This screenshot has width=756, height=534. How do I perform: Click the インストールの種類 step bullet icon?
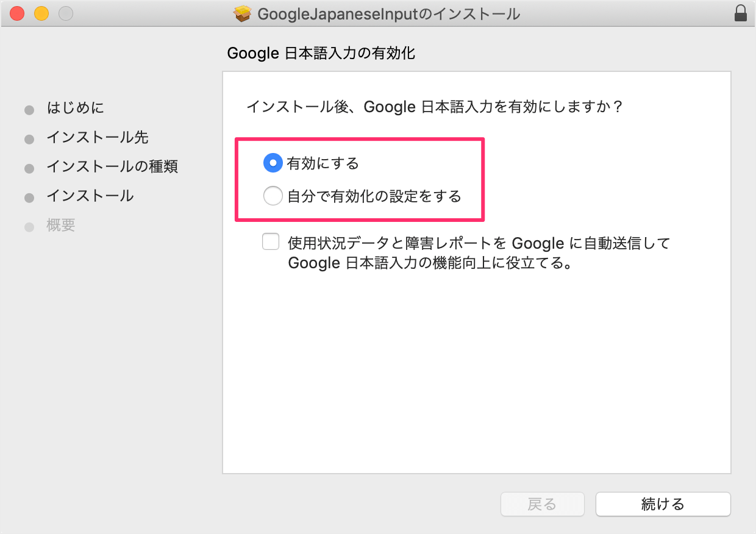pyautogui.click(x=29, y=167)
